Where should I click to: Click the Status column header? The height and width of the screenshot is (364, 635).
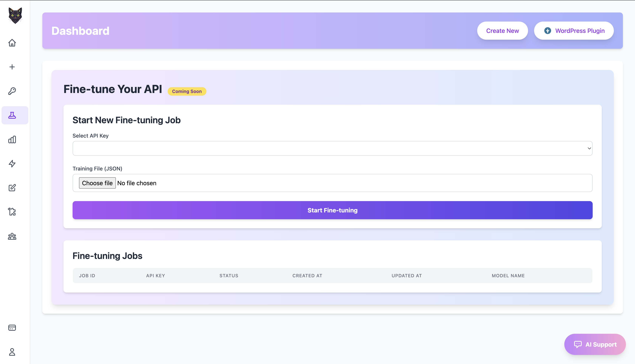click(229, 276)
